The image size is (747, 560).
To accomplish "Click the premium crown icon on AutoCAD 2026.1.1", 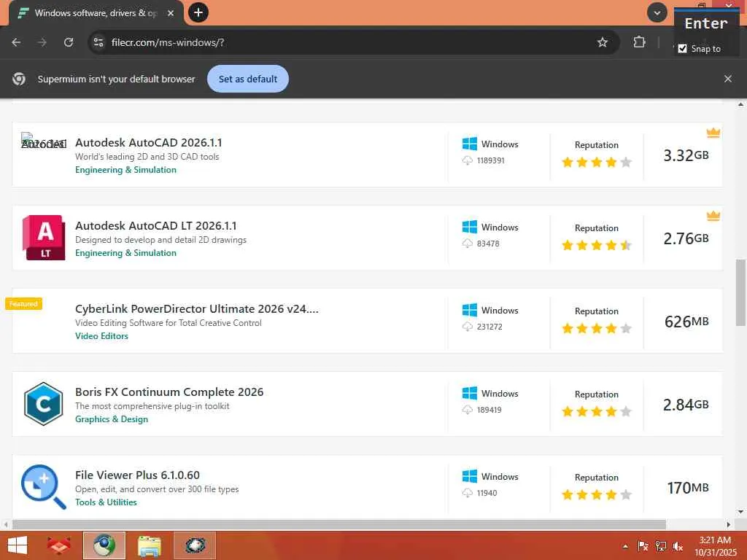I will pos(713,133).
